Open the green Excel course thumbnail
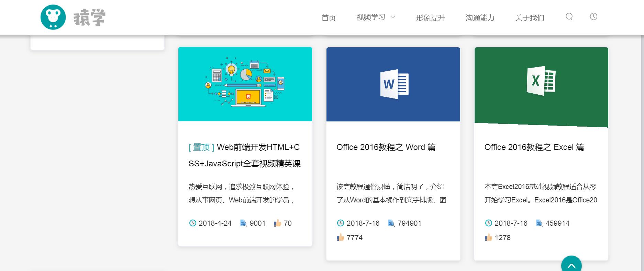The height and width of the screenshot is (271, 644). (x=541, y=87)
